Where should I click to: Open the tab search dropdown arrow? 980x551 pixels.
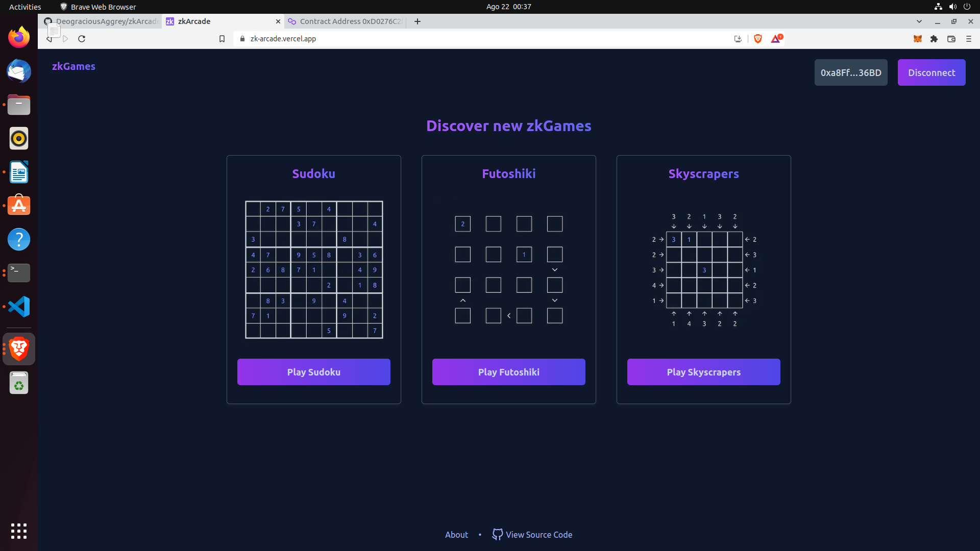pos(920,21)
